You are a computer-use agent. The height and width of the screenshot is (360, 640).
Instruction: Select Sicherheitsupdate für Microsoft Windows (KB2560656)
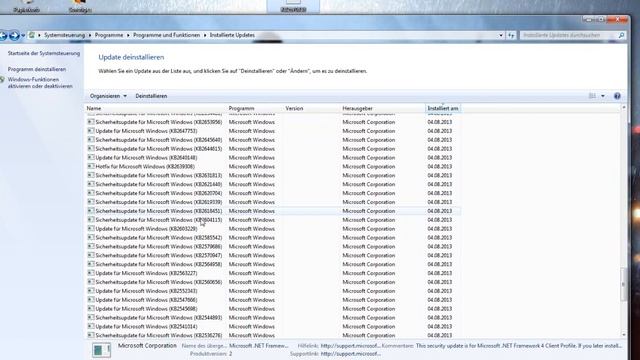159,282
